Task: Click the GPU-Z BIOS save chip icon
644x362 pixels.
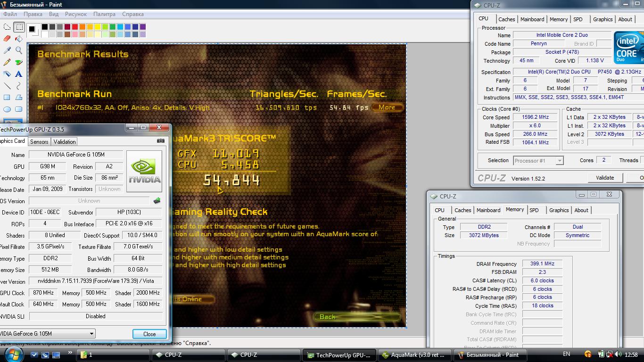Action: tap(157, 201)
